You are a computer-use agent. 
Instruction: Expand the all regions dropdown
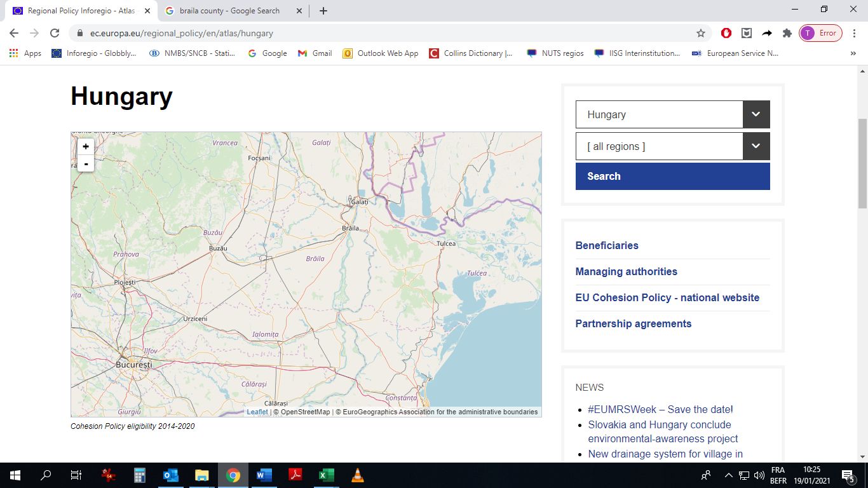[756, 146]
